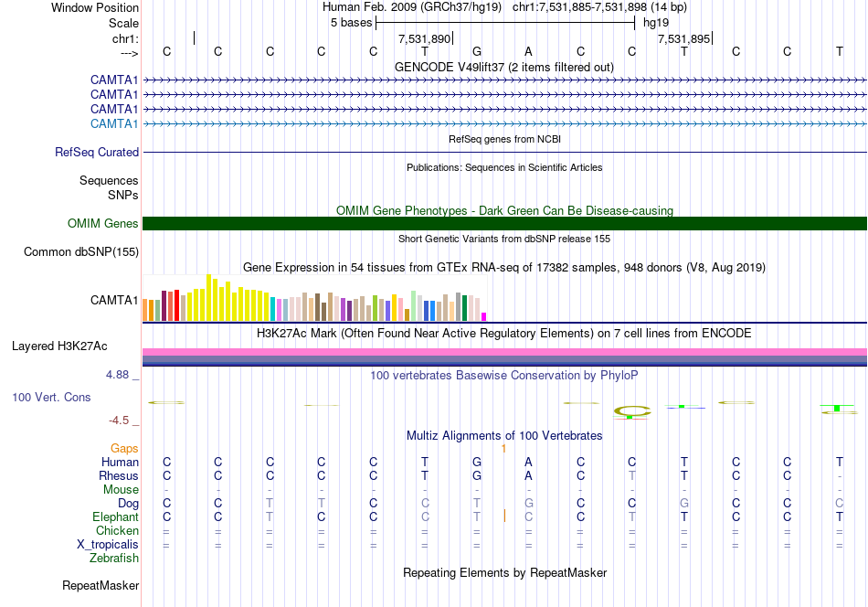Click the Common dbSNP(155) track label
Image resolution: width=868 pixels, height=607 pixels.
tap(80, 251)
